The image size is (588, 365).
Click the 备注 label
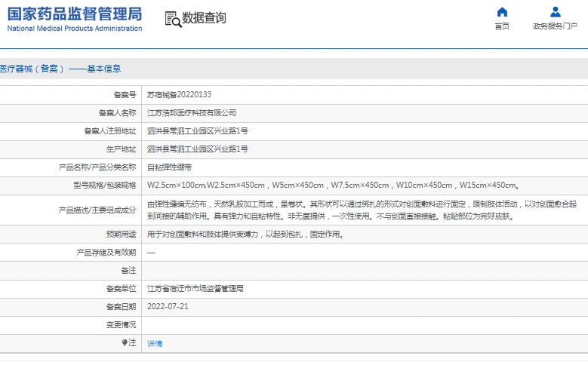coord(128,270)
